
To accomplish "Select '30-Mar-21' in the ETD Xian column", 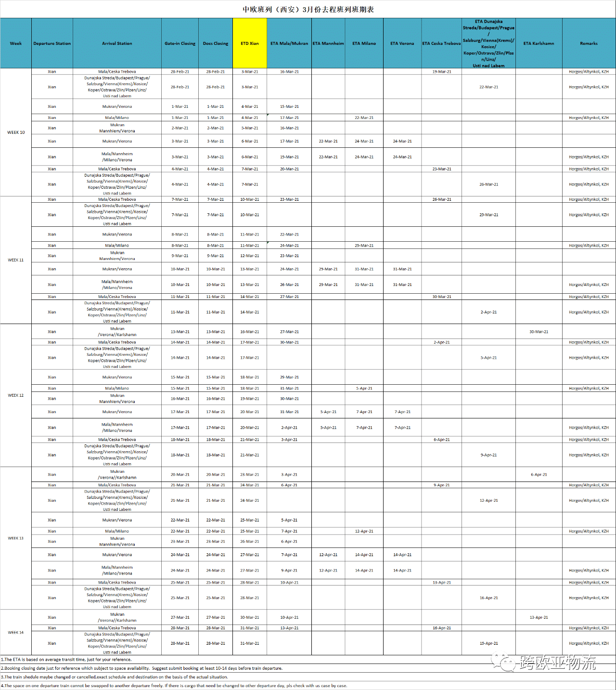I will (x=250, y=617).
